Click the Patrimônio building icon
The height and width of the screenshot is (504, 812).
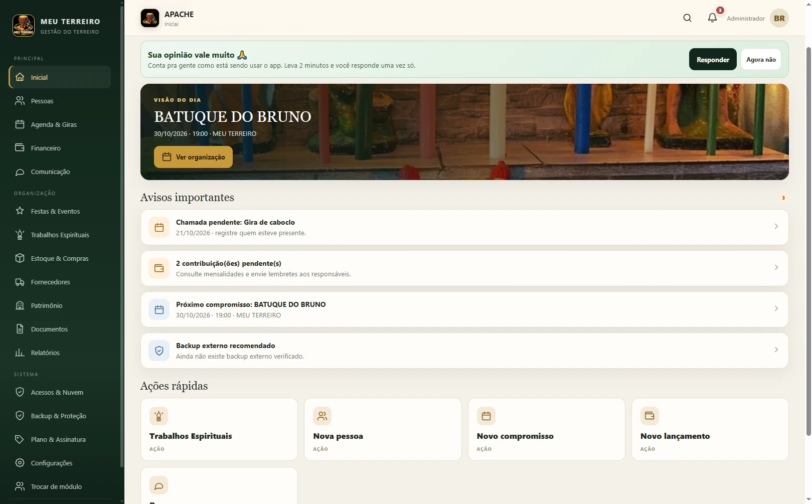coord(20,305)
